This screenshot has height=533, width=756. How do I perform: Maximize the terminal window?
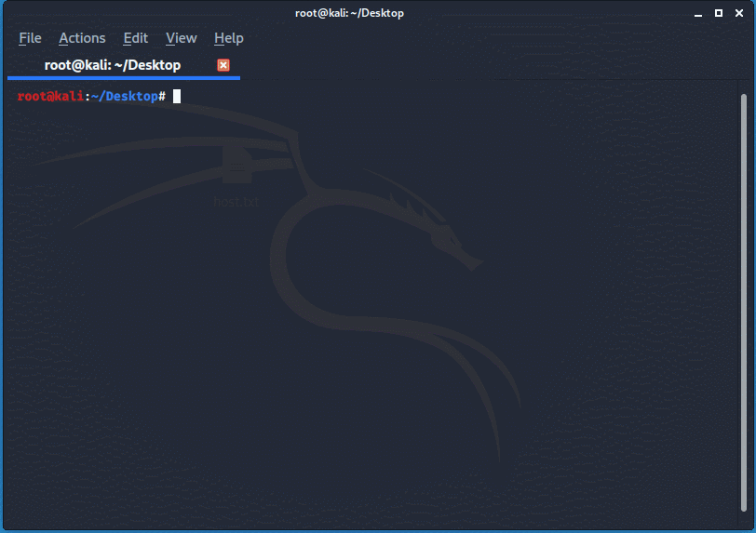[x=719, y=13]
